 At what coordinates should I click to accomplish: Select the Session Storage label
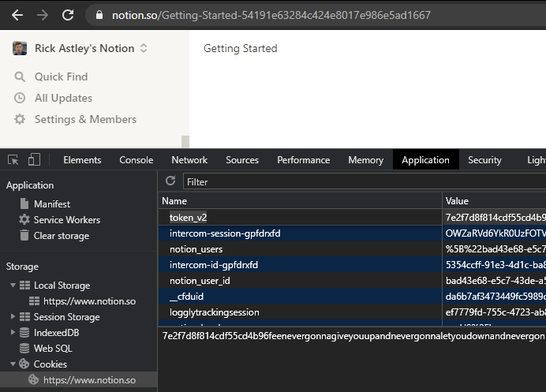(x=66, y=317)
